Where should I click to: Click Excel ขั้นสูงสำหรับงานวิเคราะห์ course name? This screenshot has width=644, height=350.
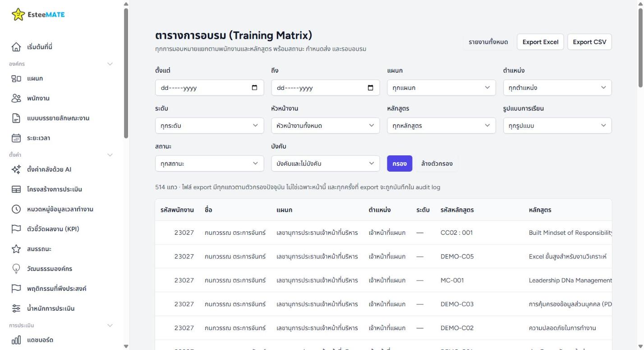pos(568,257)
